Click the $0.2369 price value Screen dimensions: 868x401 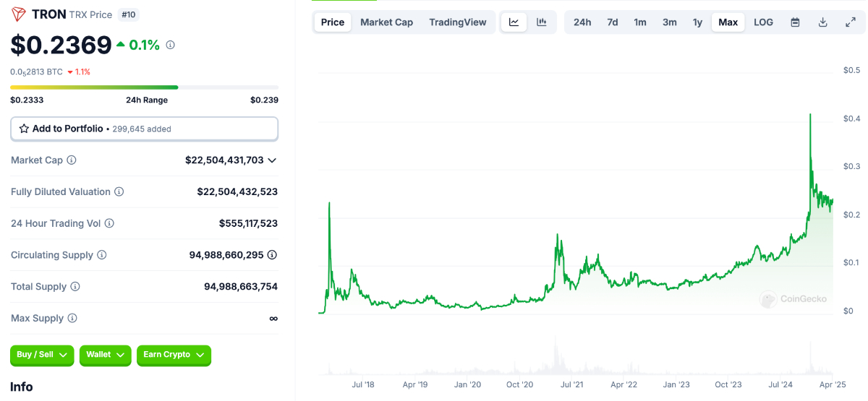point(61,45)
